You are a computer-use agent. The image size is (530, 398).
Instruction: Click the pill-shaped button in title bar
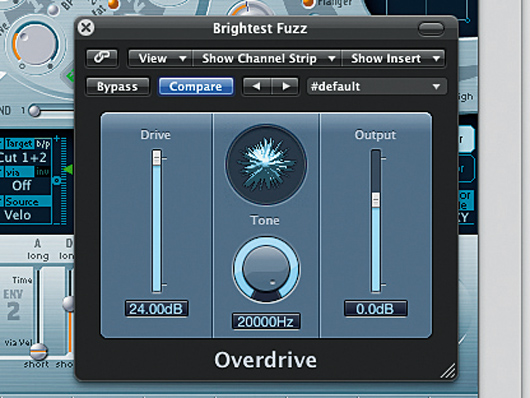click(x=431, y=28)
